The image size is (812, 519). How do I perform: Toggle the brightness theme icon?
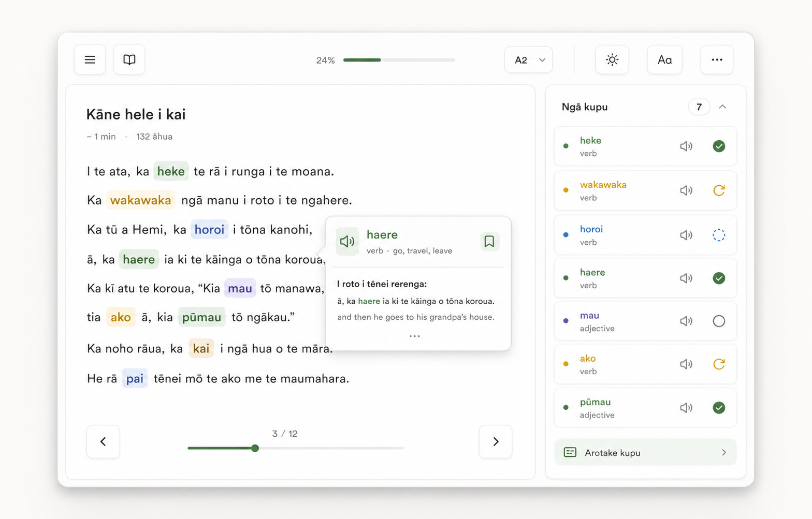click(612, 60)
